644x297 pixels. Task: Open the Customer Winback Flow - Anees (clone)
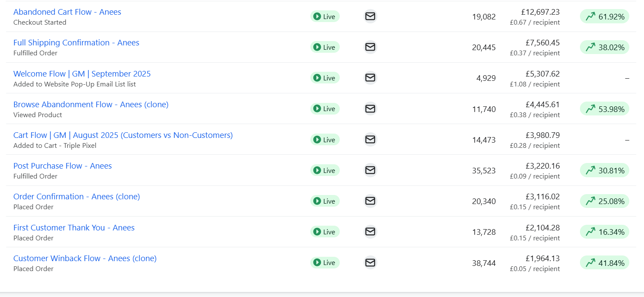85,258
